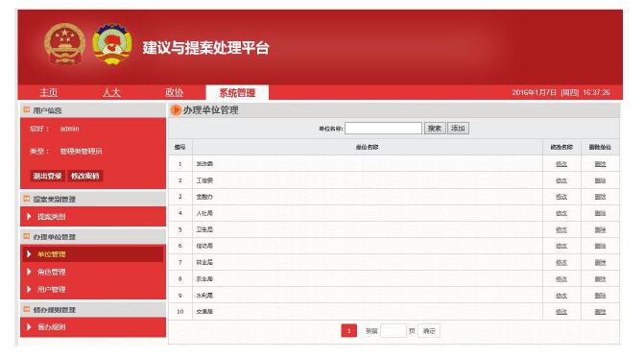Image resolution: width=644 pixels, height=358 pixels.
Task: Click orange play icon beside 办理单位管理 title
Action: 176,110
